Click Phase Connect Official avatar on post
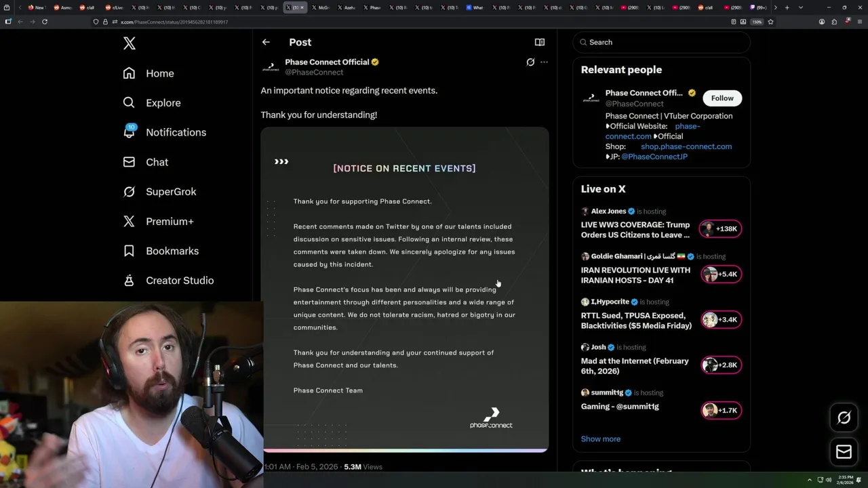This screenshot has width=868, height=488. coord(271,66)
